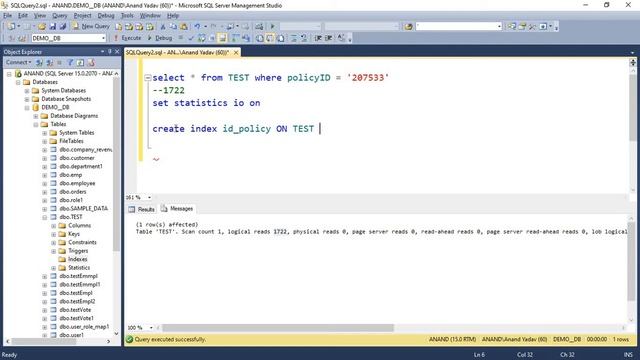Click the Refresh icon in Object Explorer
Screen dimensions: 640x360
[x=80, y=62]
